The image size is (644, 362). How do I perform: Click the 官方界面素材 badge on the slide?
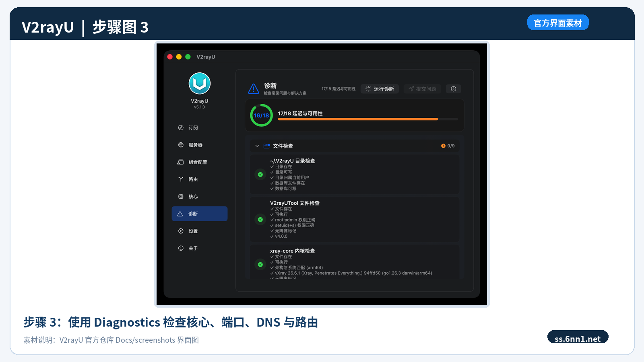[x=558, y=23]
